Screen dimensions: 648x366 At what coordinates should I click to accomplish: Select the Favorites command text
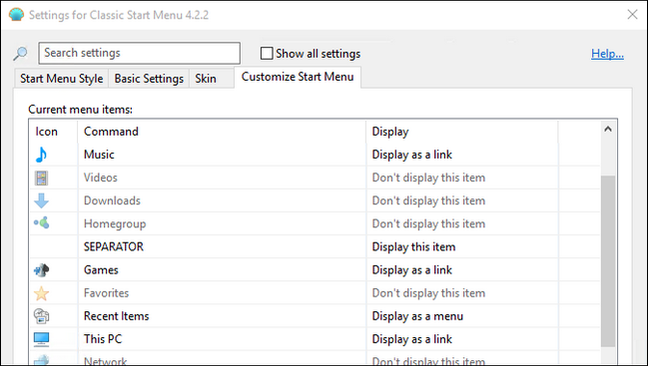pyautogui.click(x=106, y=293)
